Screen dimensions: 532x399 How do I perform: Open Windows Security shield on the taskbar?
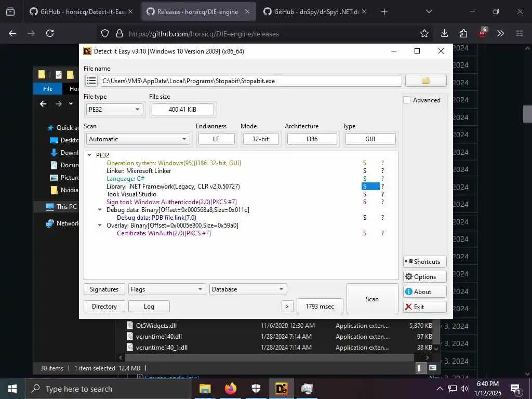[x=256, y=389]
